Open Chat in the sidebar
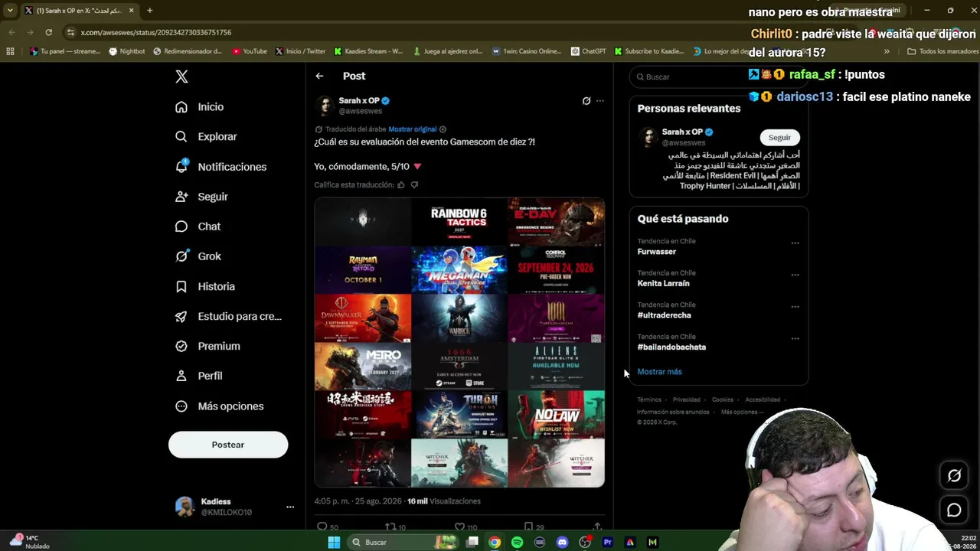The height and width of the screenshot is (551, 980). click(x=198, y=227)
